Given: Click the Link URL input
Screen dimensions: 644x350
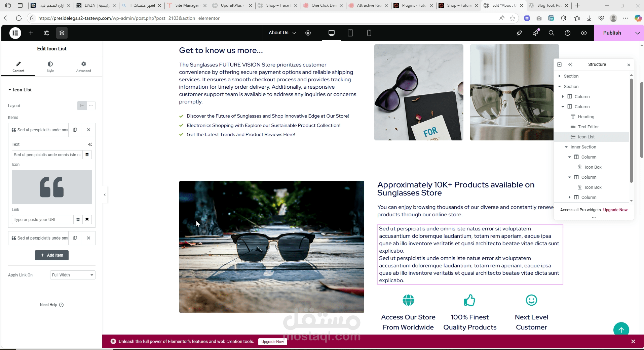Looking at the screenshot, I should click(43, 220).
